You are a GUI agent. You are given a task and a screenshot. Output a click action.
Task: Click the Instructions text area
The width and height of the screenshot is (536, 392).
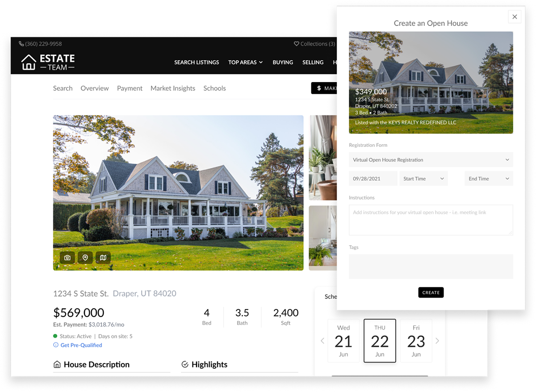(431, 220)
